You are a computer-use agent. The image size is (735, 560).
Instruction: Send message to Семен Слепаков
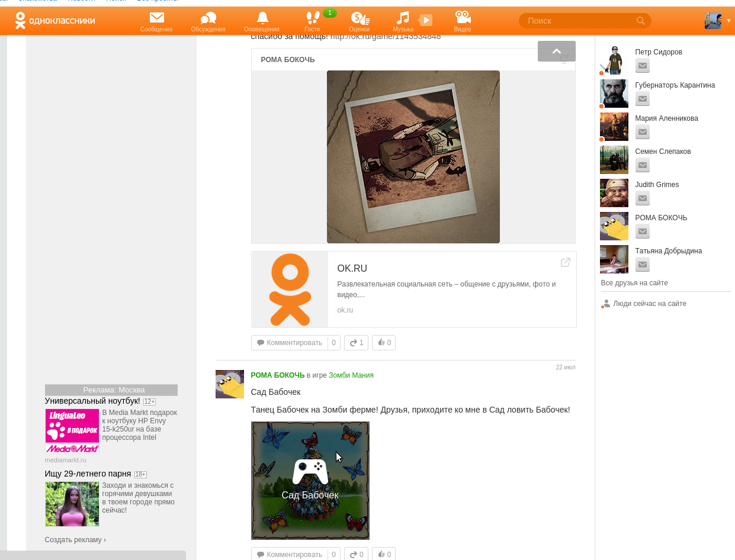643,165
